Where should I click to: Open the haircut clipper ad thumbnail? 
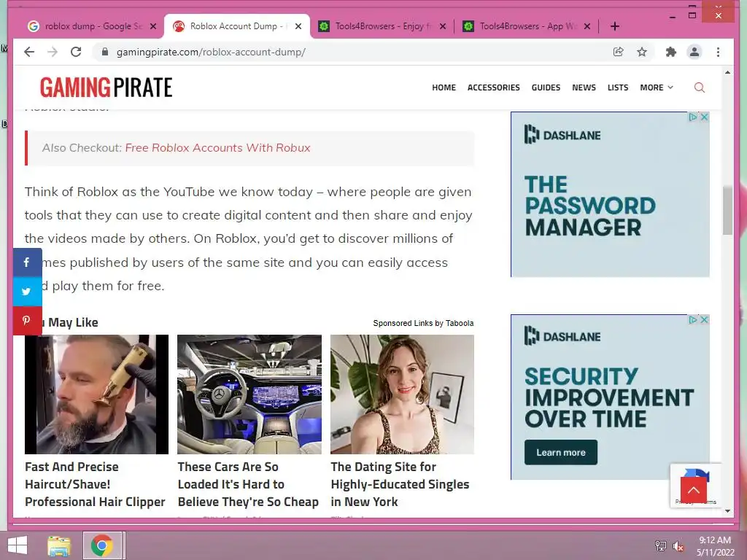[97, 394]
